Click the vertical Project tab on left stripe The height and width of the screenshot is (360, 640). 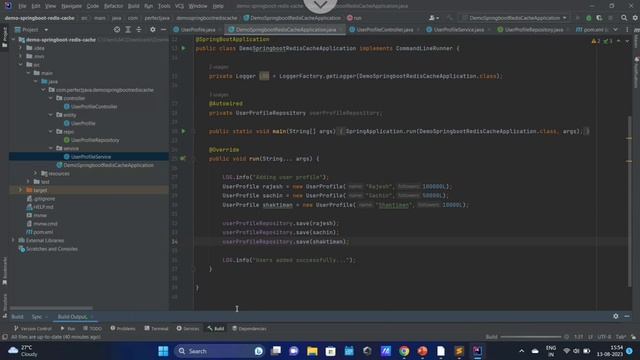click(x=4, y=37)
